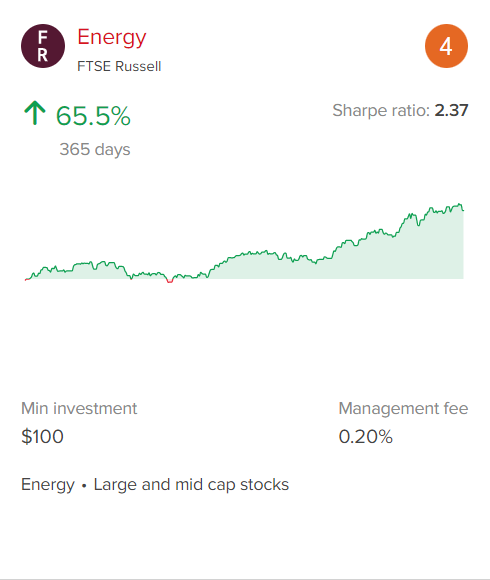Click the Sharpe ratio 2.37 value
Image resolution: width=490 pixels, height=580 pixels.
[x=451, y=110]
